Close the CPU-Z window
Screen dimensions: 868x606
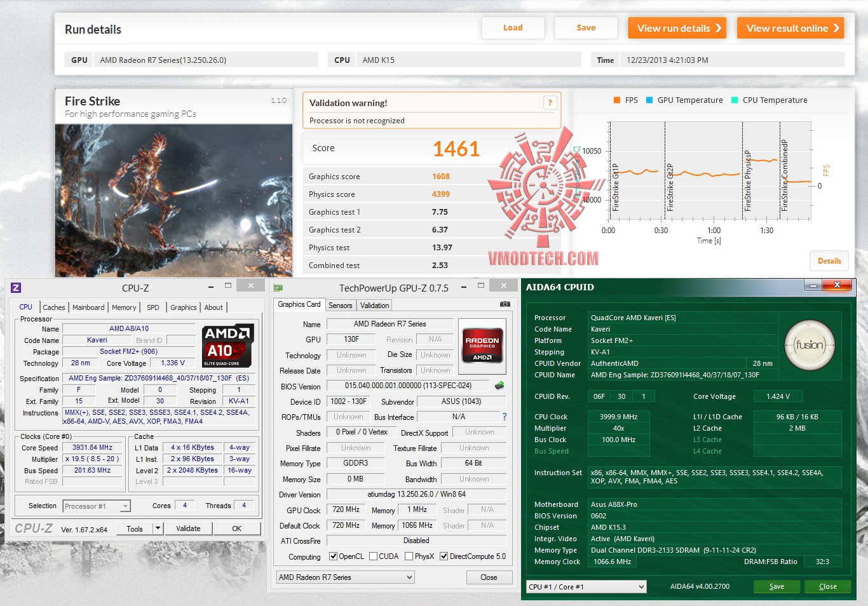251,286
